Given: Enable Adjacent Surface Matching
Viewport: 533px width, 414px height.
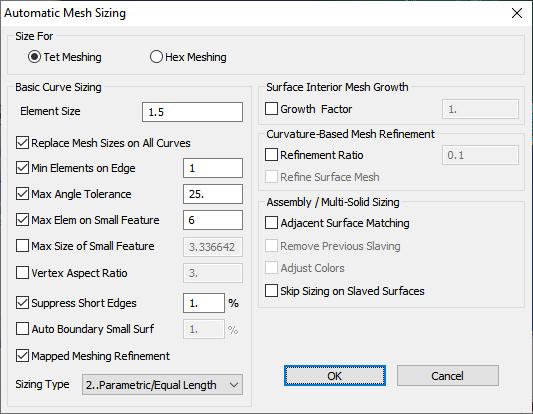Looking at the screenshot, I should [x=271, y=223].
